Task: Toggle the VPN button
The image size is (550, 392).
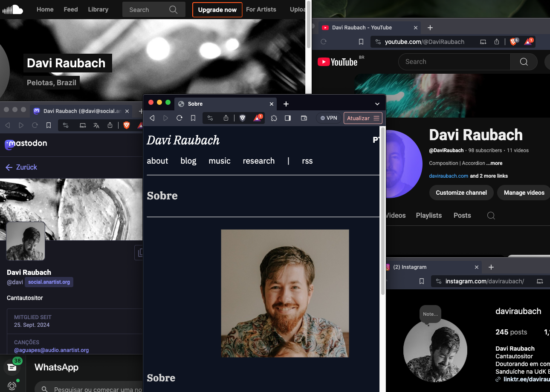Action: pos(329,118)
